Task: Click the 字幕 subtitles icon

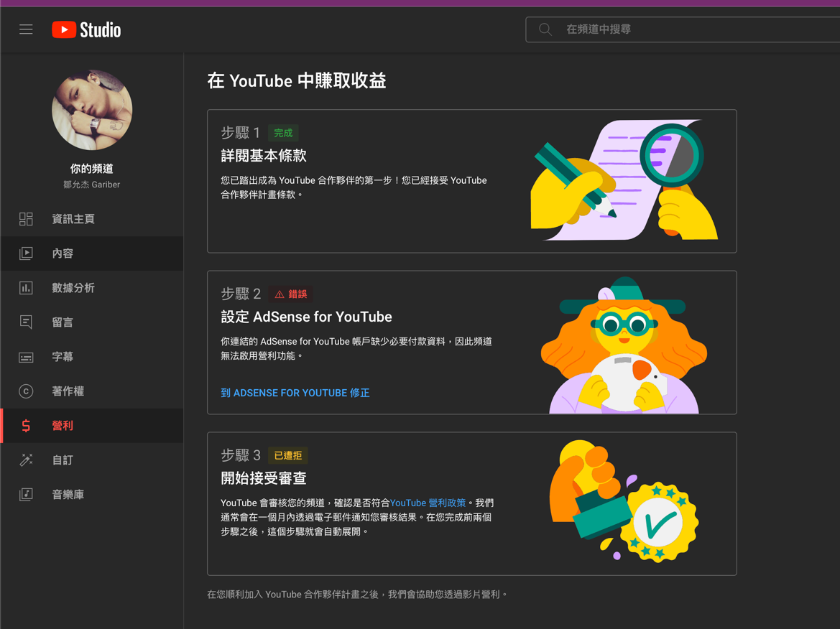Action: (26, 357)
